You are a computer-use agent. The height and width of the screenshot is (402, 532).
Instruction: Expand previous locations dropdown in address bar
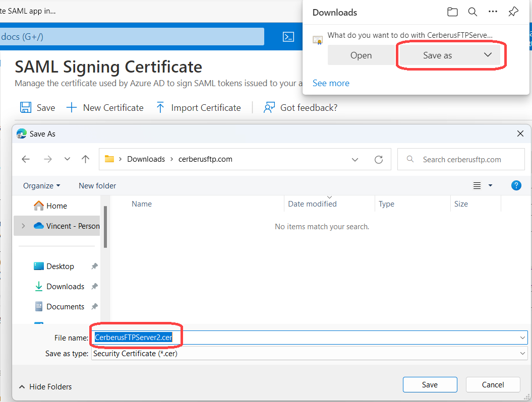click(x=355, y=160)
